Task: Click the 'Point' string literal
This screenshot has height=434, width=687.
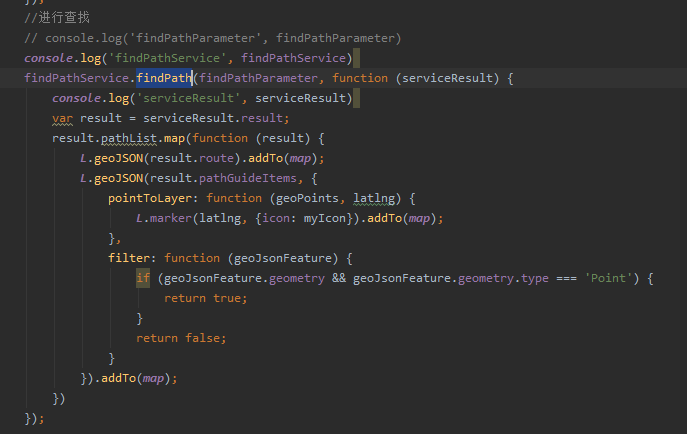Action: point(608,278)
